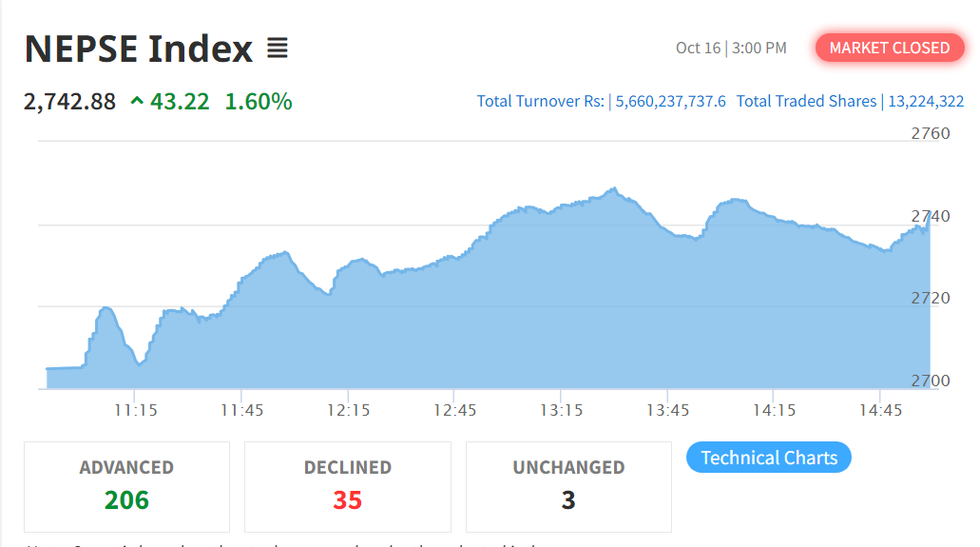Select the UNCHANGED 3 card
The image size is (980, 547).
[x=568, y=486]
